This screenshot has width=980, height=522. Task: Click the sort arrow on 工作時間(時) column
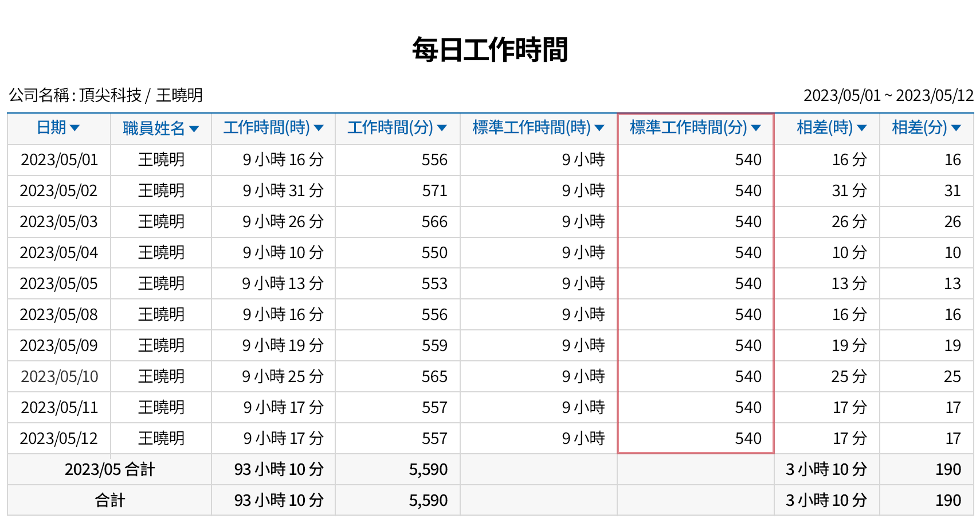click(320, 128)
